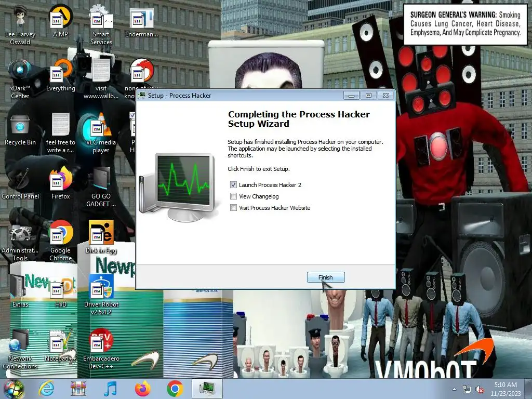Open the pinned library taskbar icon beside Internet Explorer

click(x=78, y=389)
